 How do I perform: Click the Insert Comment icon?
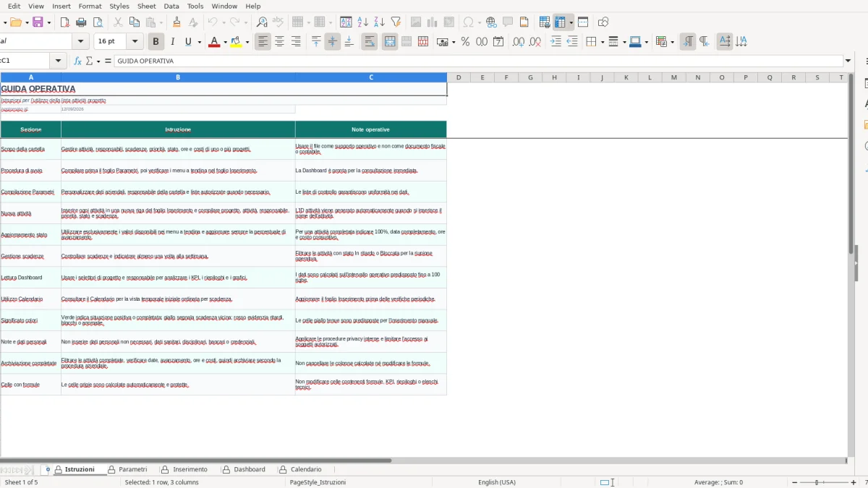tap(508, 22)
